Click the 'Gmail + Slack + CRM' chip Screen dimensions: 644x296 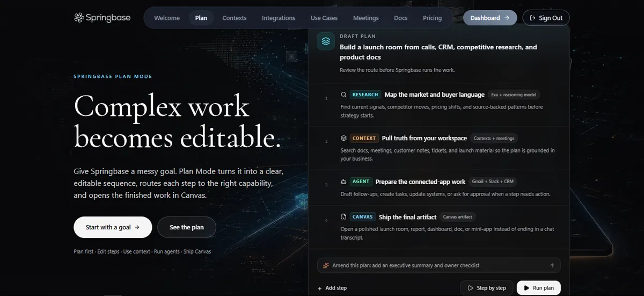coord(493,182)
